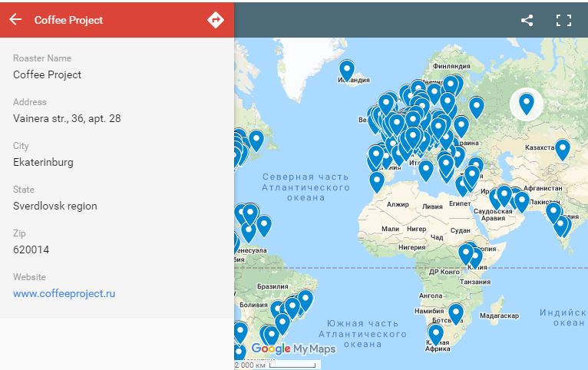Click the Афганистан map label
This screenshot has width=588, height=370.
coord(543,188)
